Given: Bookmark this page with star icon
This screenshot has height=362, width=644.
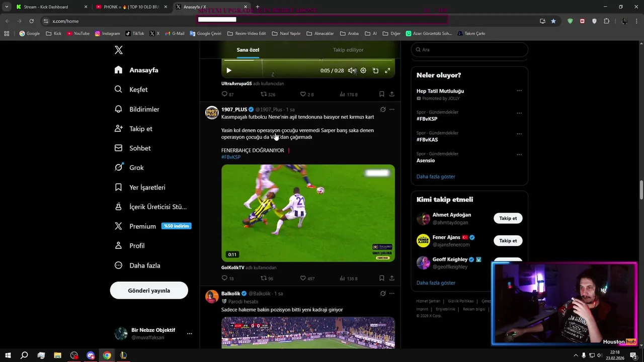Looking at the screenshot, I should [553, 21].
